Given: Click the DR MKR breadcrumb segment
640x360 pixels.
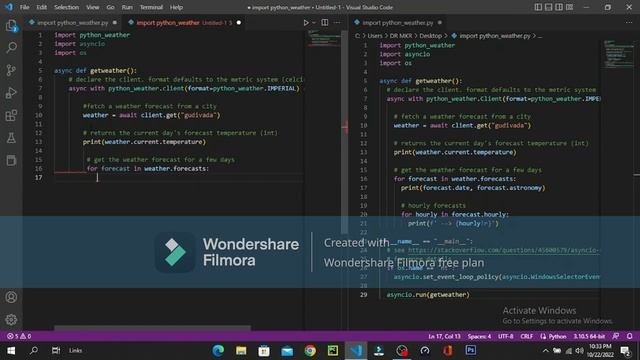Looking at the screenshot, I should click(x=401, y=36).
